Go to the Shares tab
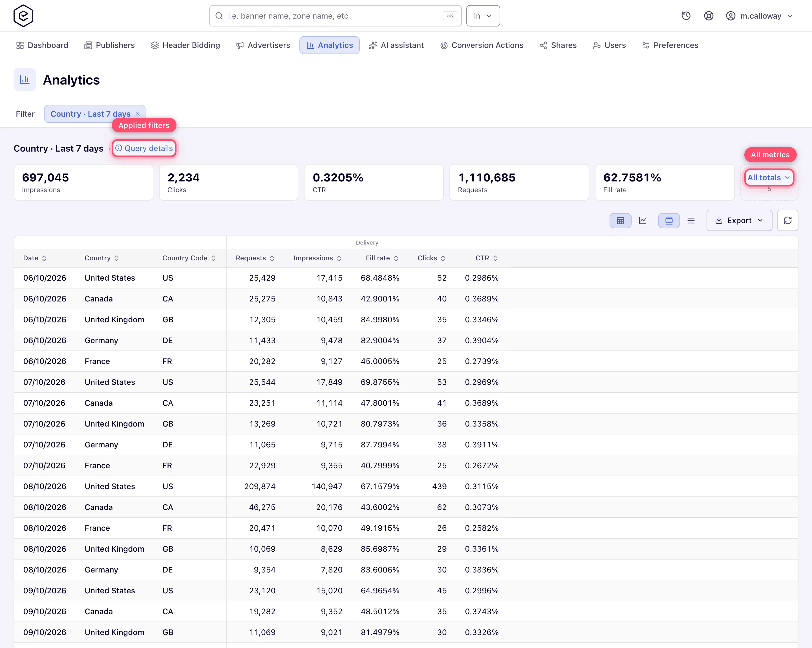This screenshot has width=812, height=648. click(558, 45)
